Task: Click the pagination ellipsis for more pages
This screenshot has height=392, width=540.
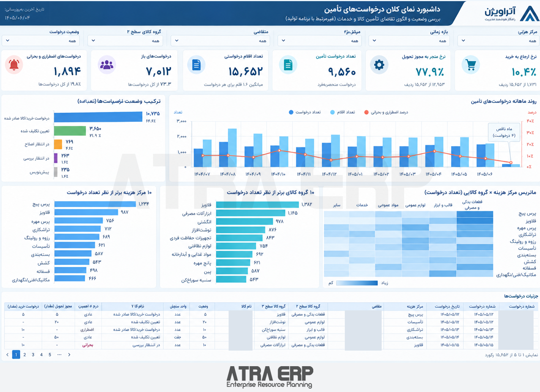Action: pyautogui.click(x=59, y=355)
